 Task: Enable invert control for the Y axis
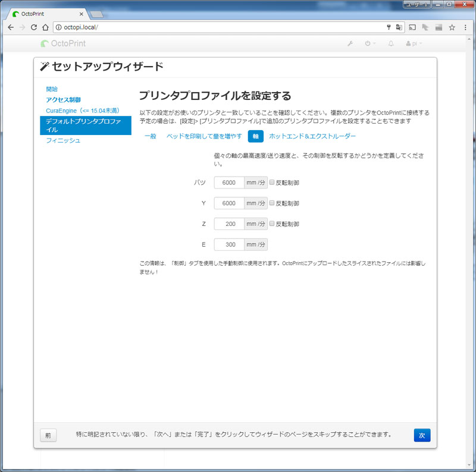[272, 203]
